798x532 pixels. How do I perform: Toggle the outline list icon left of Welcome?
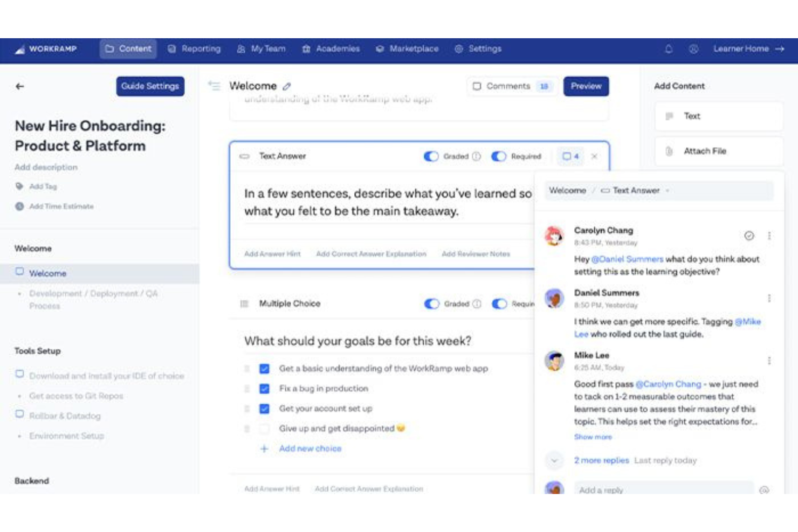coord(214,86)
